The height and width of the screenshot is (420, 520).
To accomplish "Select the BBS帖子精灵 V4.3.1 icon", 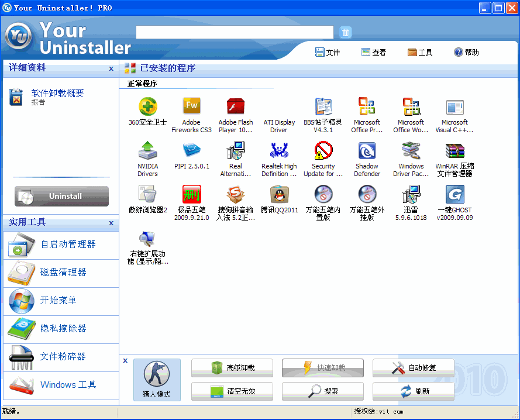I will 323,107.
